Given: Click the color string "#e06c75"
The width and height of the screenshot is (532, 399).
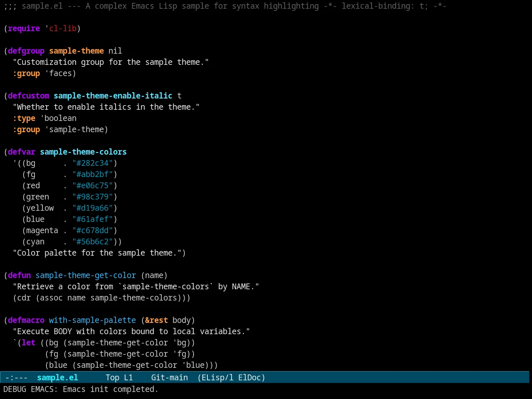Looking at the screenshot, I should tap(93, 185).
